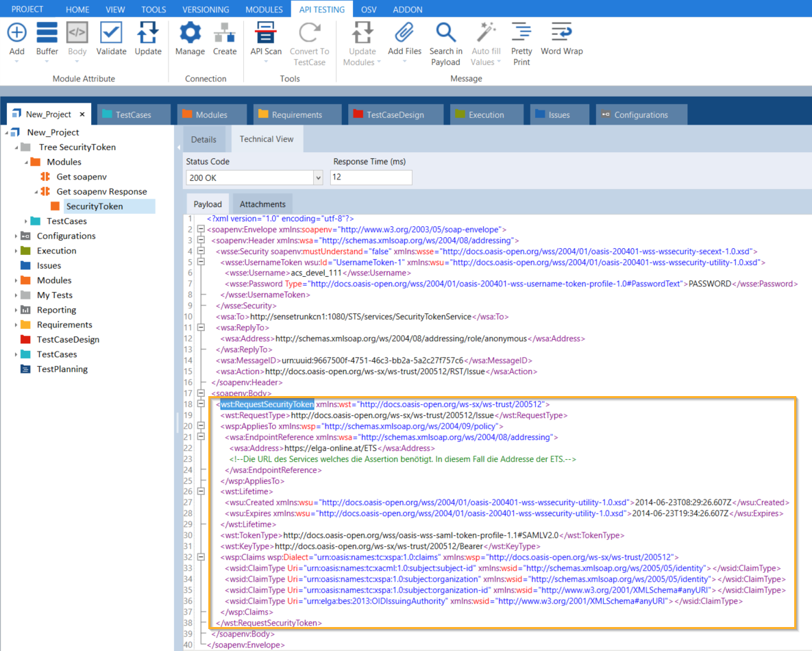Expand the Reporting tree node

(x=16, y=310)
